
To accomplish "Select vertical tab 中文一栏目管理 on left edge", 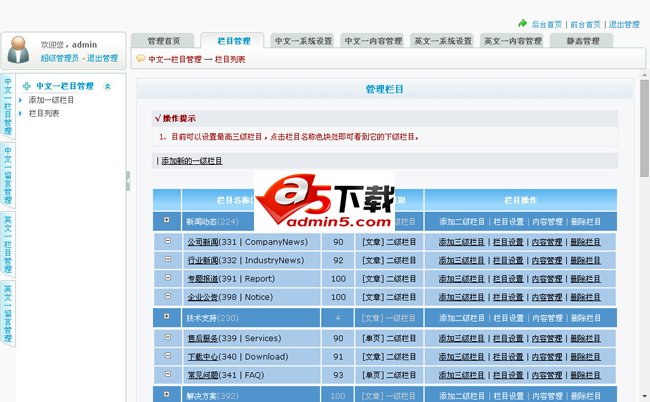I will 8,107.
